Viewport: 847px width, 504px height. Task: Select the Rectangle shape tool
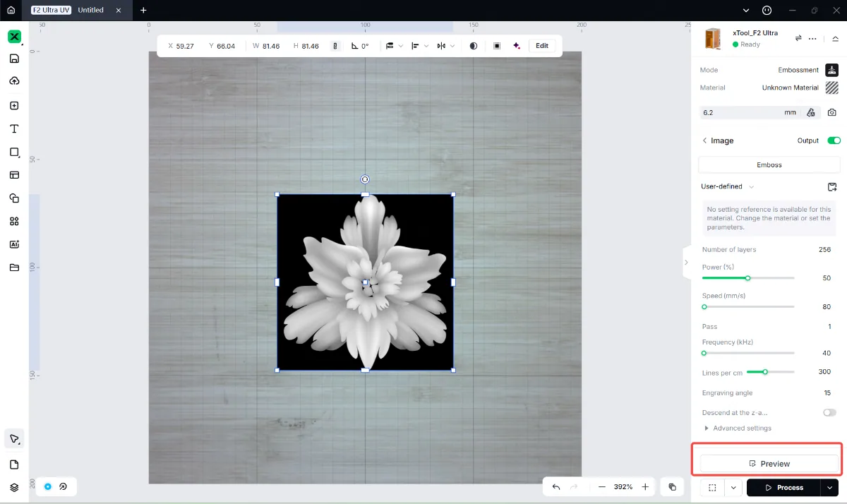click(14, 152)
